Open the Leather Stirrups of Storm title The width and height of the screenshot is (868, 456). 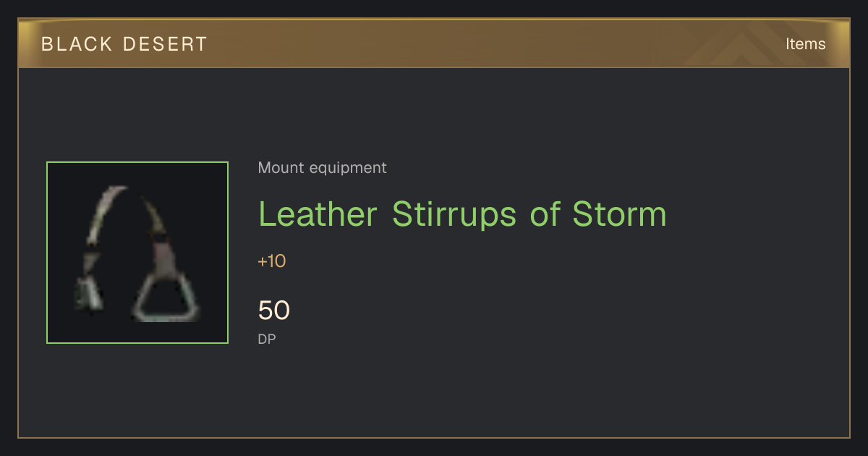[x=462, y=214]
